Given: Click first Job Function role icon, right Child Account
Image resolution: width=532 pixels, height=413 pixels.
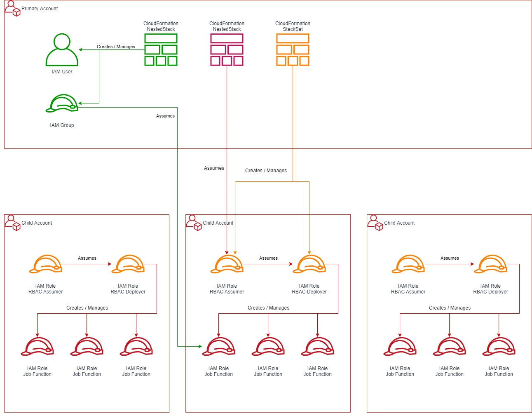Looking at the screenshot, I should tap(400, 346).
